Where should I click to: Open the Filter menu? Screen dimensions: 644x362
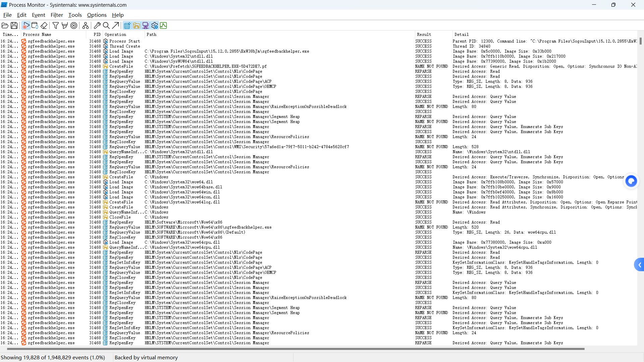tap(57, 15)
